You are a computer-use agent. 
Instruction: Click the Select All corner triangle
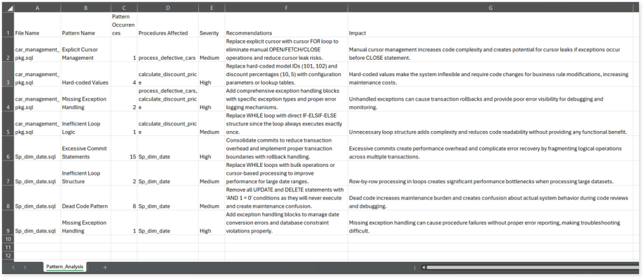[x=8, y=7]
